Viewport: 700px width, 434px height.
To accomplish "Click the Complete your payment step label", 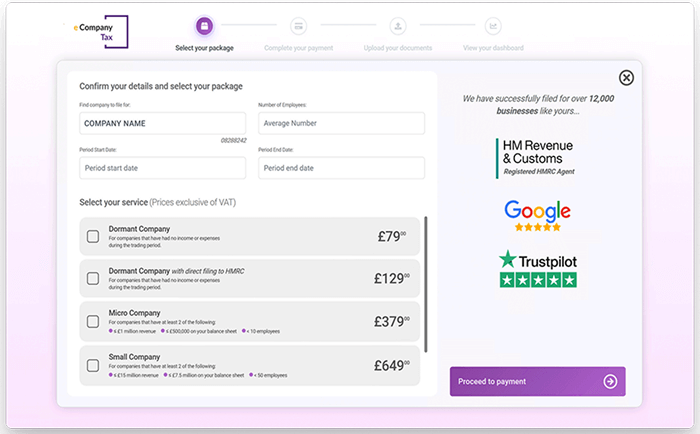I will 298,47.
